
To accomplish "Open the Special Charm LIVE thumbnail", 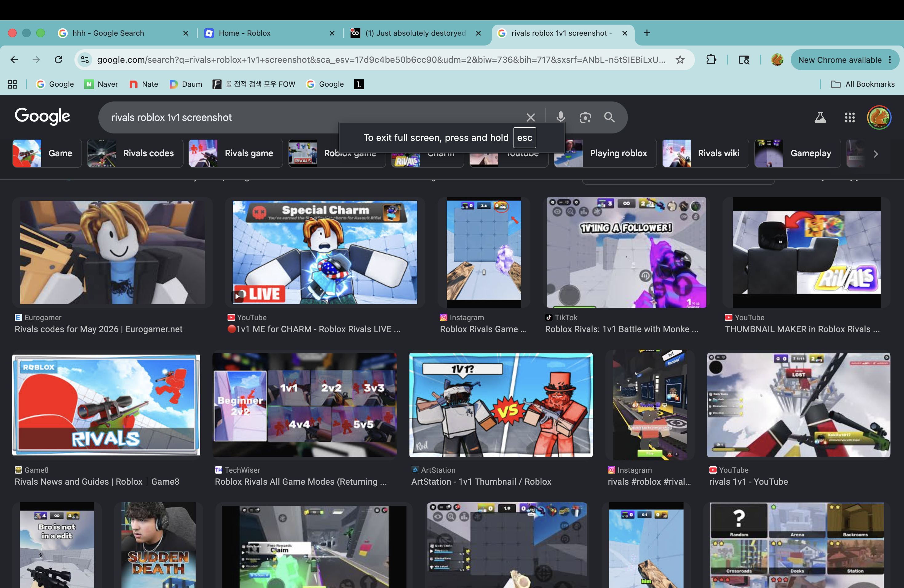I will 325,252.
